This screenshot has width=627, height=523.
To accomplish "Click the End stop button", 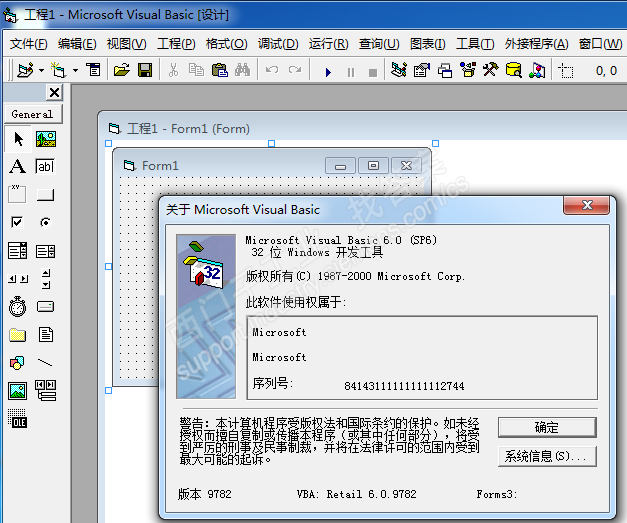I will (x=373, y=72).
